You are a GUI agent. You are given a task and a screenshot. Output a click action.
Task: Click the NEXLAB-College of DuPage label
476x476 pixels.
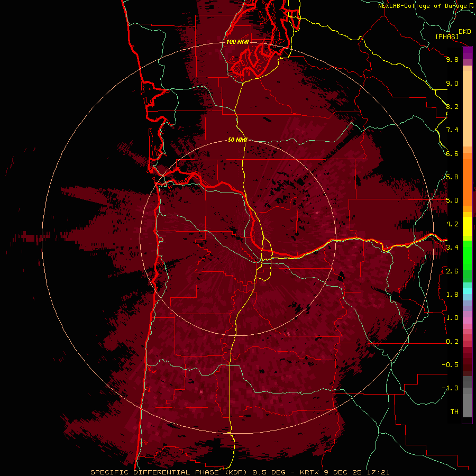coord(423,6)
